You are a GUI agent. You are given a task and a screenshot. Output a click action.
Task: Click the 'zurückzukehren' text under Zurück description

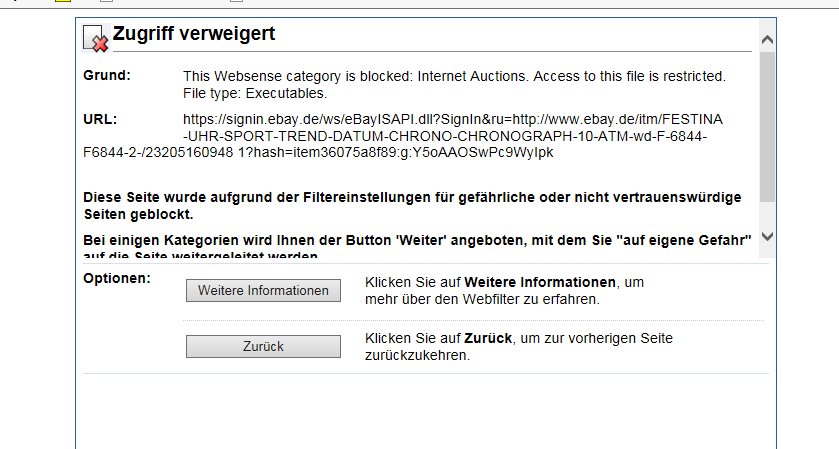(x=417, y=355)
